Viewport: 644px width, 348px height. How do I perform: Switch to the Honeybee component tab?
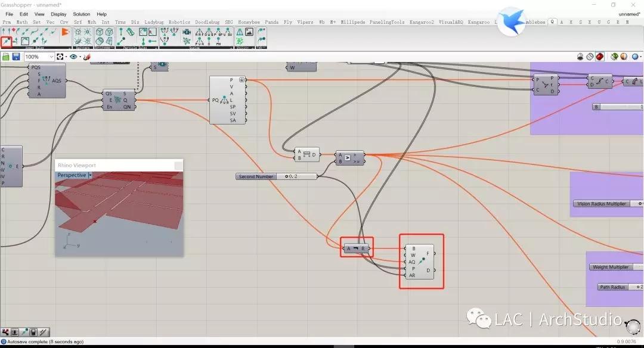click(249, 22)
